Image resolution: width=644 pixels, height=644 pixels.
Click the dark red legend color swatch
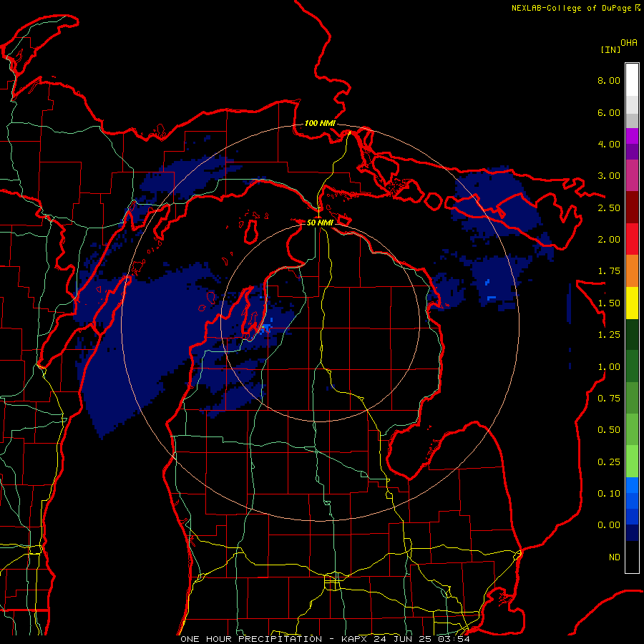(632, 208)
